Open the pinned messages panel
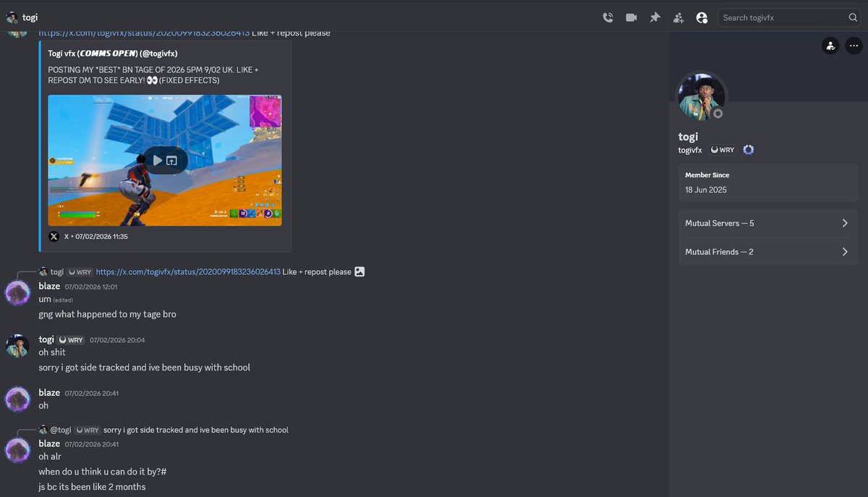Image resolution: width=868 pixels, height=497 pixels. point(655,17)
